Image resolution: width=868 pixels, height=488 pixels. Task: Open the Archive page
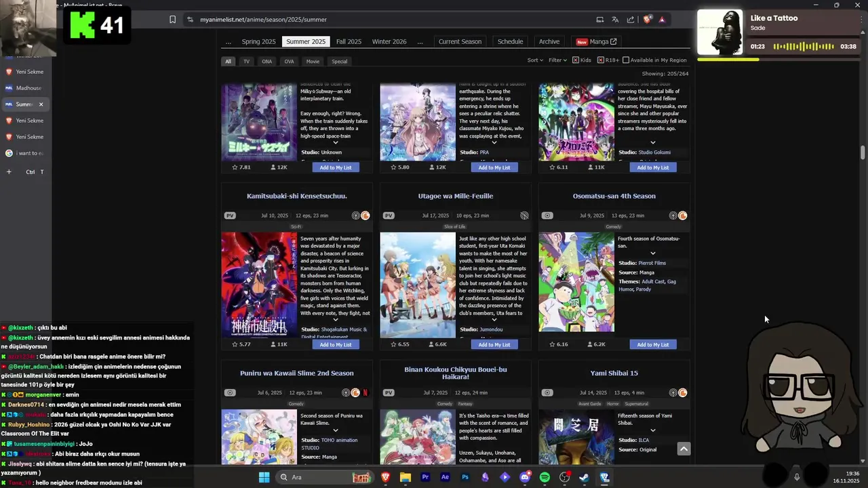(x=549, y=41)
